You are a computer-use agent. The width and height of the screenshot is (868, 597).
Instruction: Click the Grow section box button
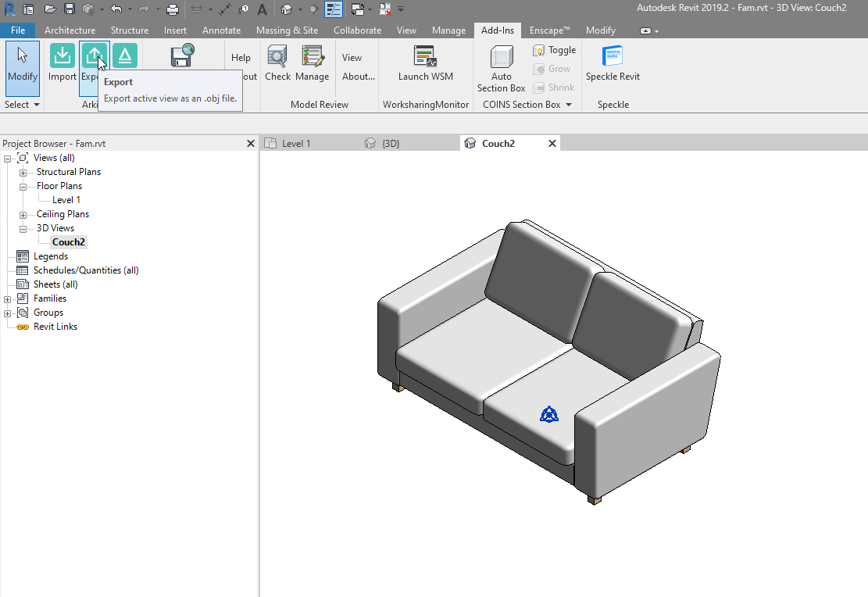[552, 69]
